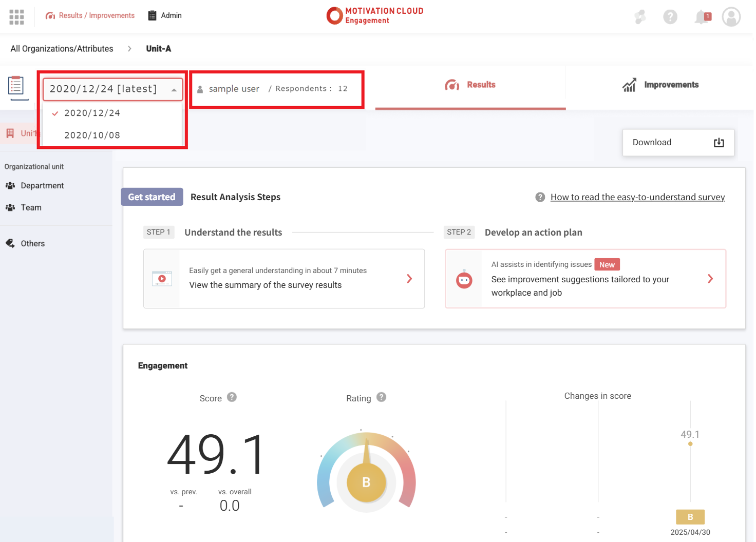Select the 2020/12/24 survey date option
Viewport: 756px width, 542px height.
tap(92, 113)
